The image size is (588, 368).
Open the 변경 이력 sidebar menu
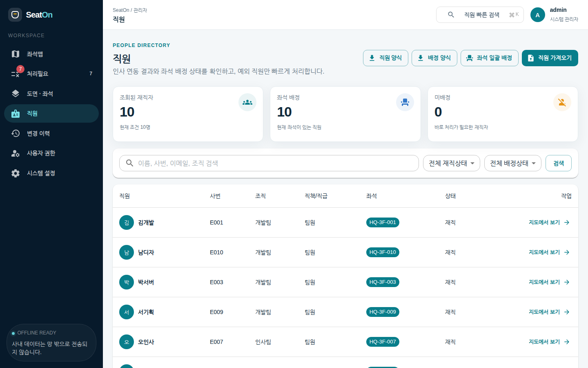pos(51,133)
